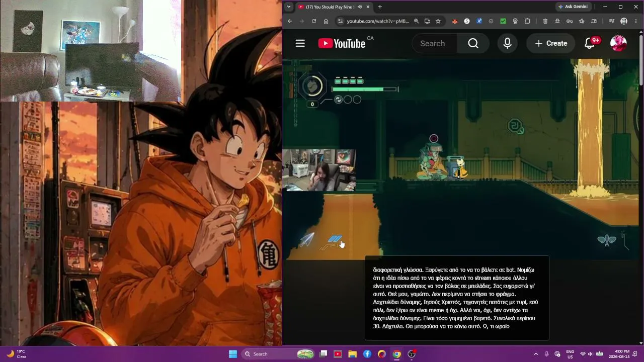Open the red extension icon in toolbar
Screen dimensions: 644x362
click(455, 21)
